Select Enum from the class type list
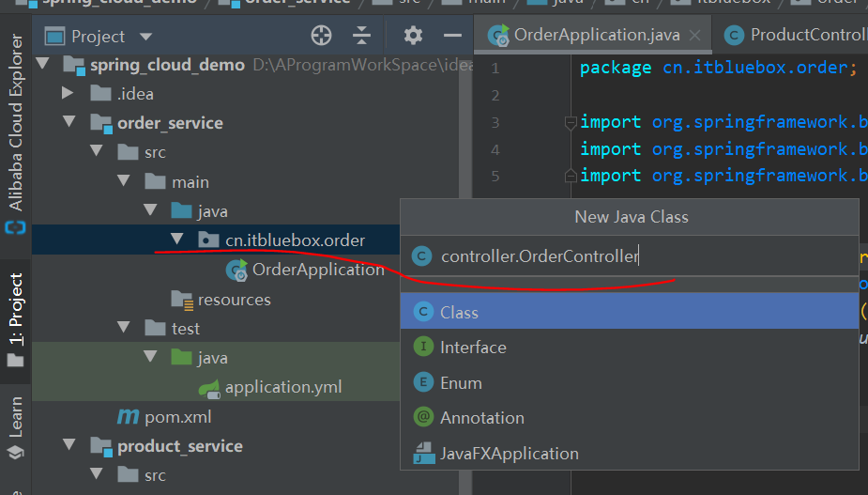868x495 pixels. (x=461, y=383)
